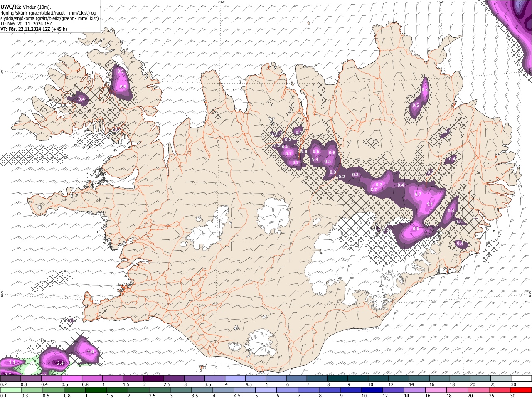This screenshot has width=532, height=399.
Task: Click the darkest green swatch in lower legend
Action: (96, 390)
